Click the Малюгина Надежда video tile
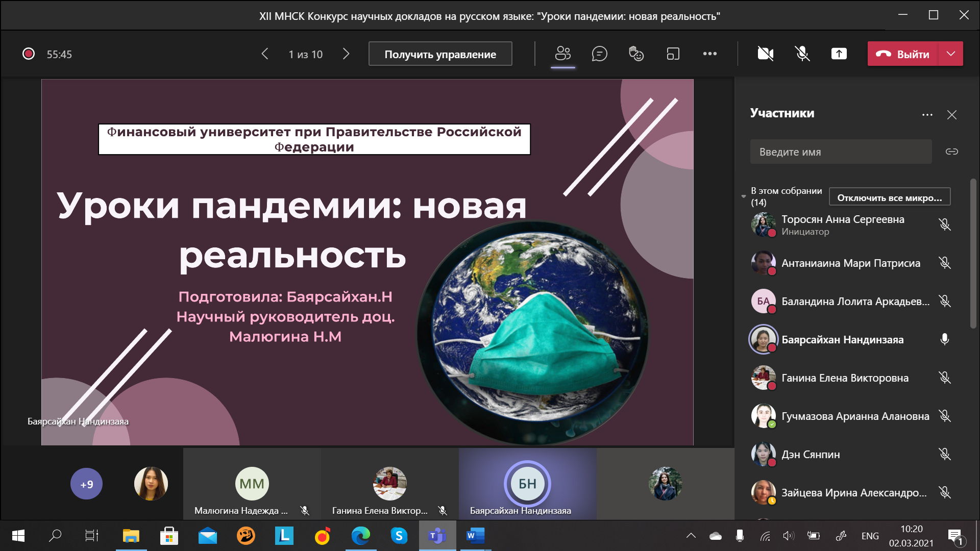980x551 pixels. pyautogui.click(x=252, y=484)
